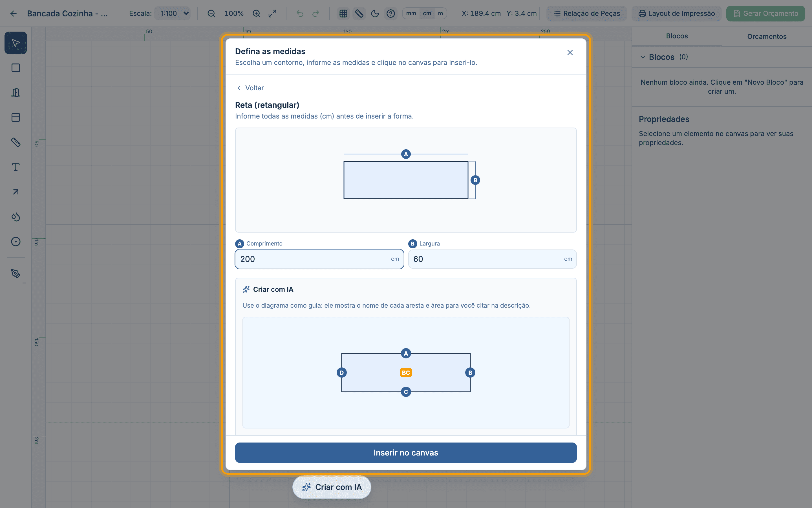Fit canvas to screen with expand icon

pos(272,14)
